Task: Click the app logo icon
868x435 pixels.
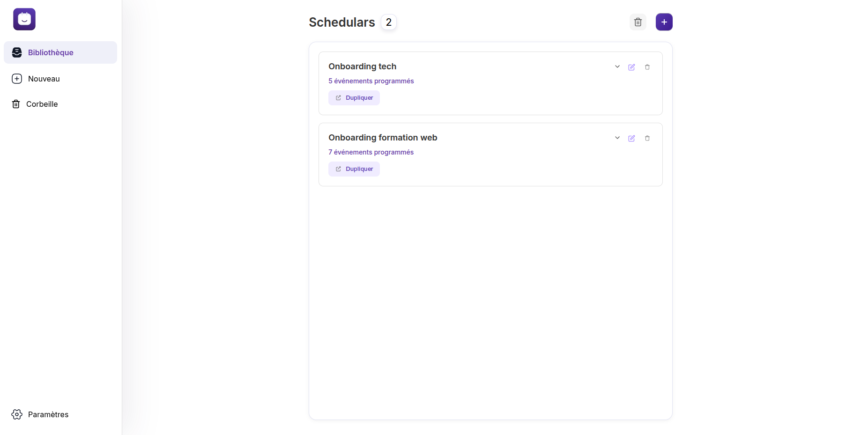Action: (x=24, y=19)
